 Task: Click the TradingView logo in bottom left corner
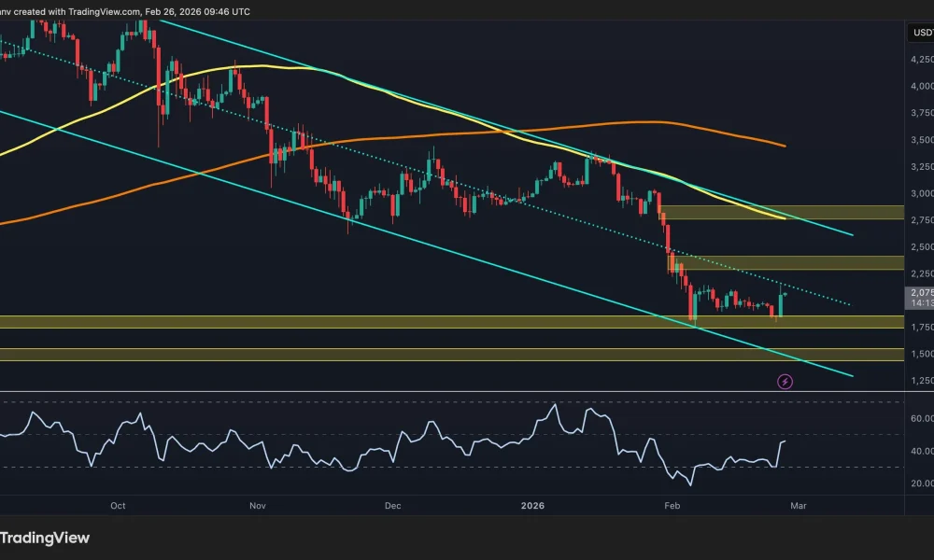click(45, 538)
